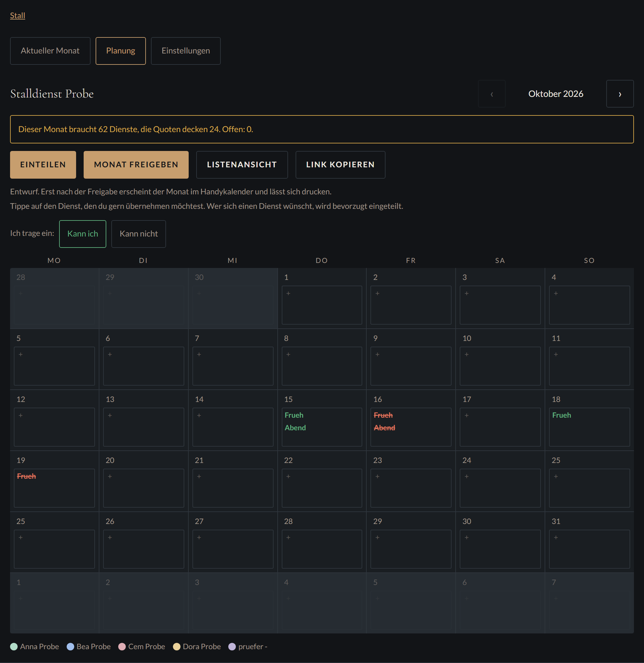The height and width of the screenshot is (663, 644).
Task: Click Bea Probe blue color swatch
Action: point(70,647)
